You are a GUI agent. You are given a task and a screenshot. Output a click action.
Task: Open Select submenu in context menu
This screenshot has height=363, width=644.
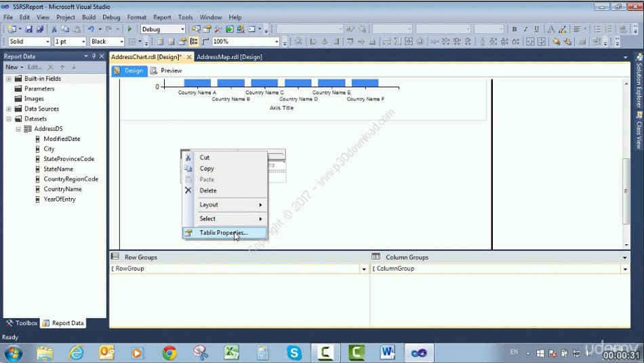click(224, 218)
